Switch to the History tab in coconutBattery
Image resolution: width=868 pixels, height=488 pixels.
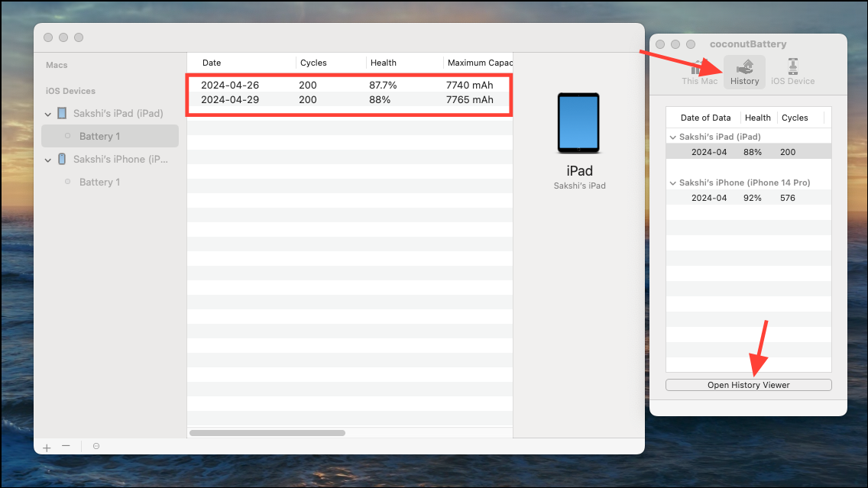pos(744,72)
